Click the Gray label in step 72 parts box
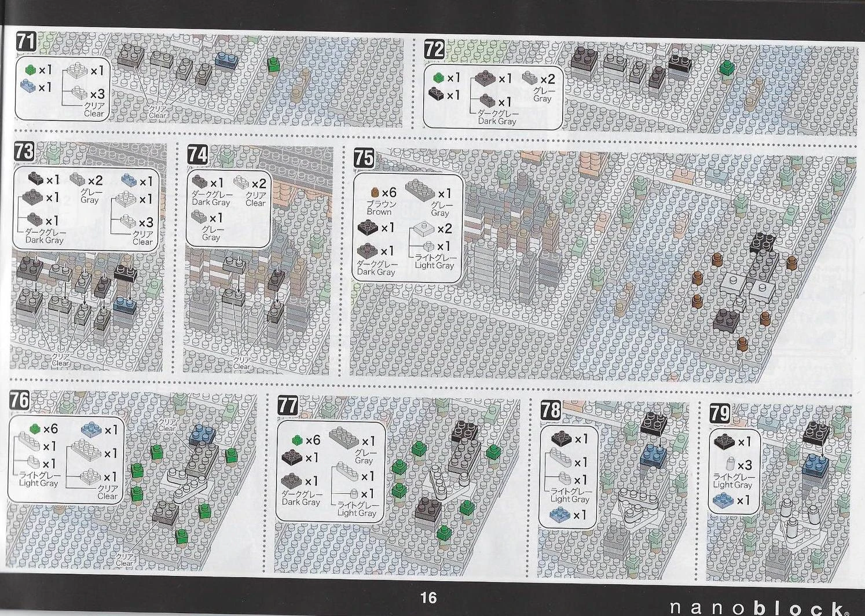This screenshot has width=865, height=616. click(x=543, y=98)
